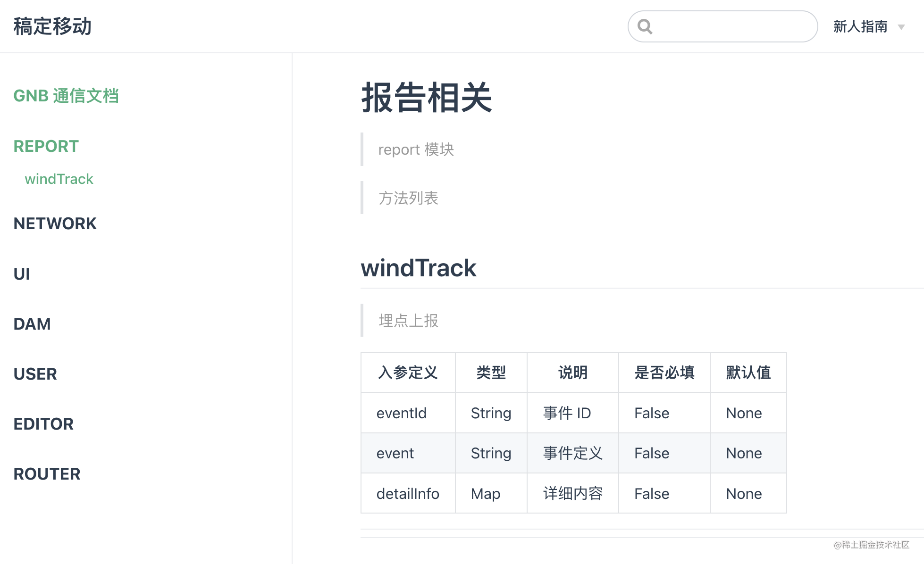Click the windTrack section heading
Image resolution: width=924 pixels, height=564 pixels.
coord(418,268)
